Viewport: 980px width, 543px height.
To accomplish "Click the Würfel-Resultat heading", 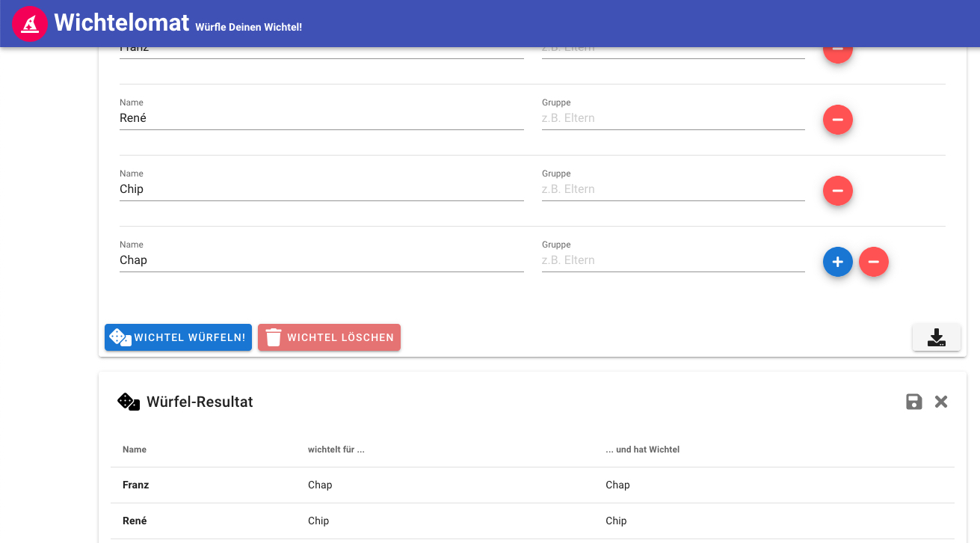I will [x=200, y=402].
